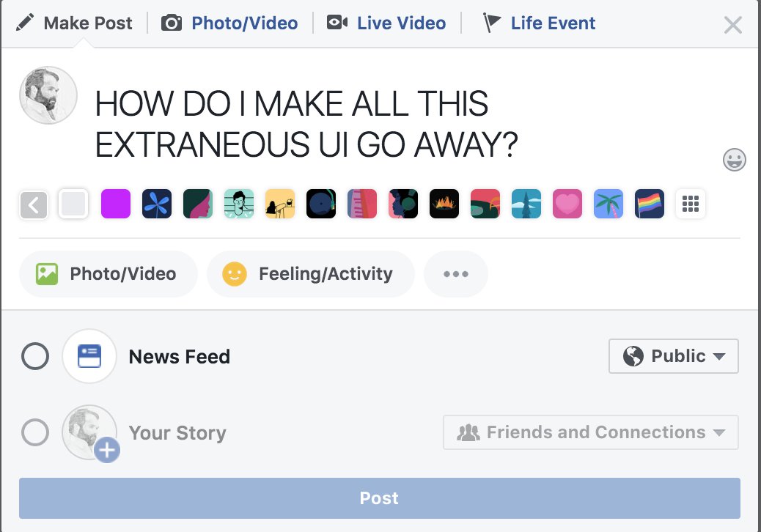Open the grid of more backgrounds
The height and width of the screenshot is (532, 761).
coord(690,204)
